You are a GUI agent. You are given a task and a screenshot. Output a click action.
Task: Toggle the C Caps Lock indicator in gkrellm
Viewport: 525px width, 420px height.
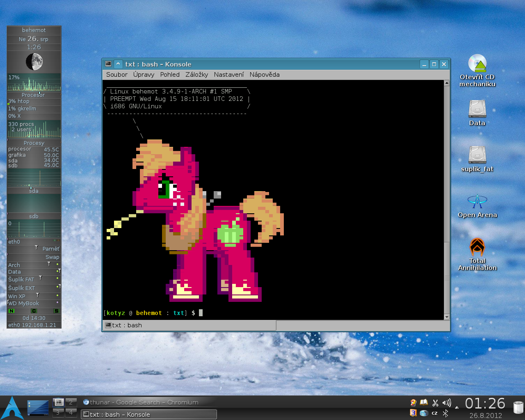tap(34, 311)
